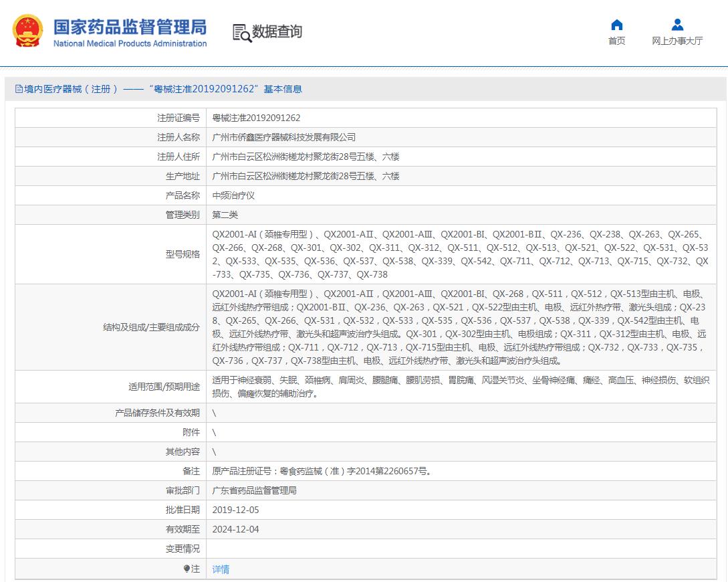Click the 生产地址 address value
Viewport: 728px width, 582px height.
306,177
